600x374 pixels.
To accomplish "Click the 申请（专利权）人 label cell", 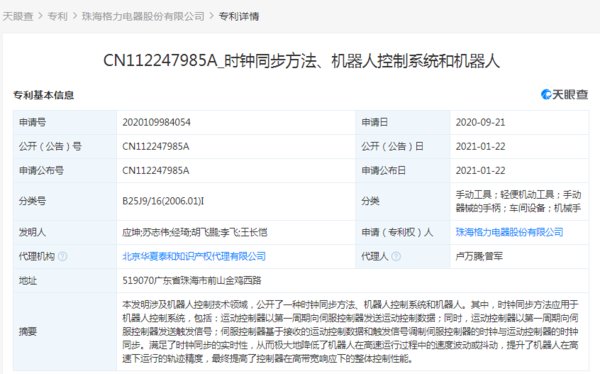I will [403, 232].
